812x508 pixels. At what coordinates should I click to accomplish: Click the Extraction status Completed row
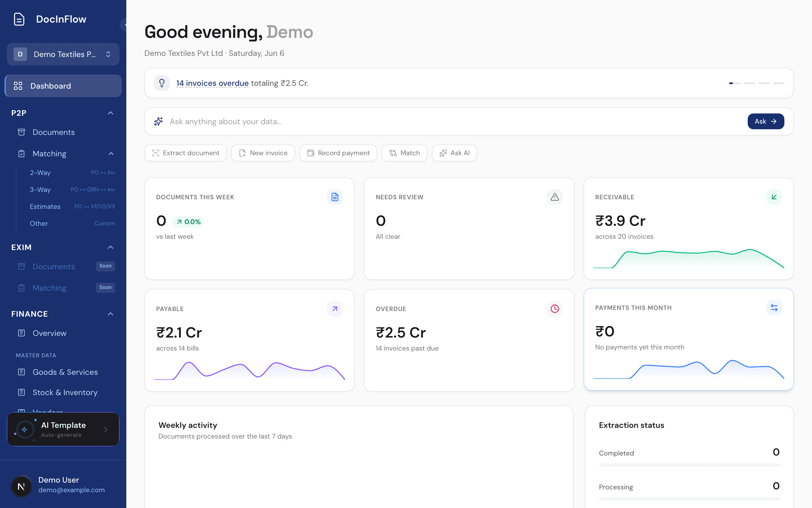coord(689,457)
